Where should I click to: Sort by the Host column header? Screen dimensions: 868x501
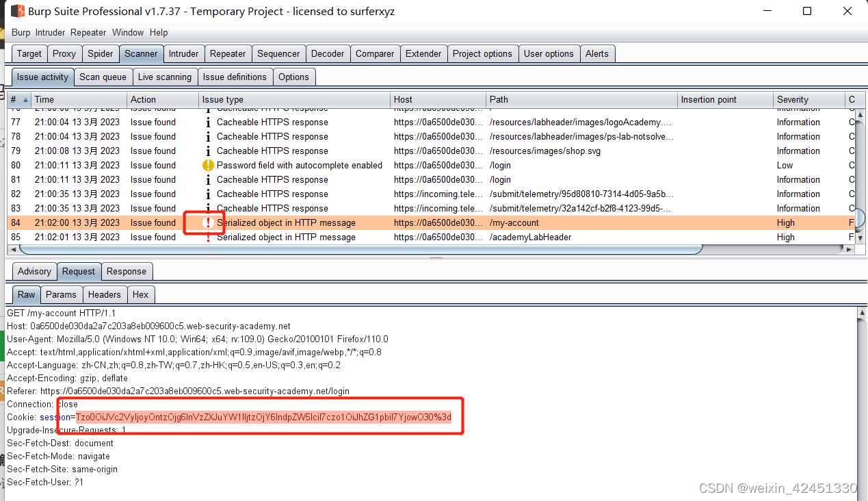[438, 100]
